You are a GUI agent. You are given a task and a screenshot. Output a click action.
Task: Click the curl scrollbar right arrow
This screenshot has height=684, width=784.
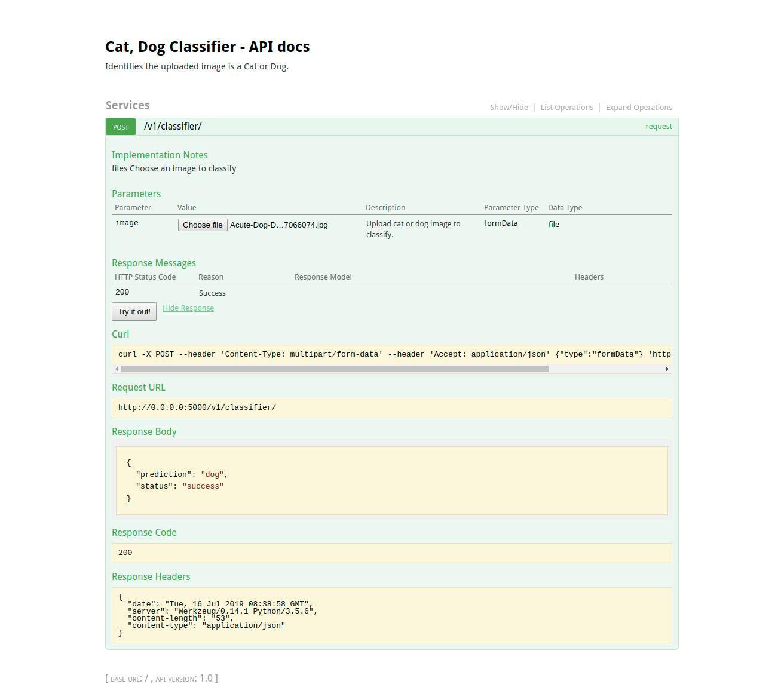pos(667,369)
